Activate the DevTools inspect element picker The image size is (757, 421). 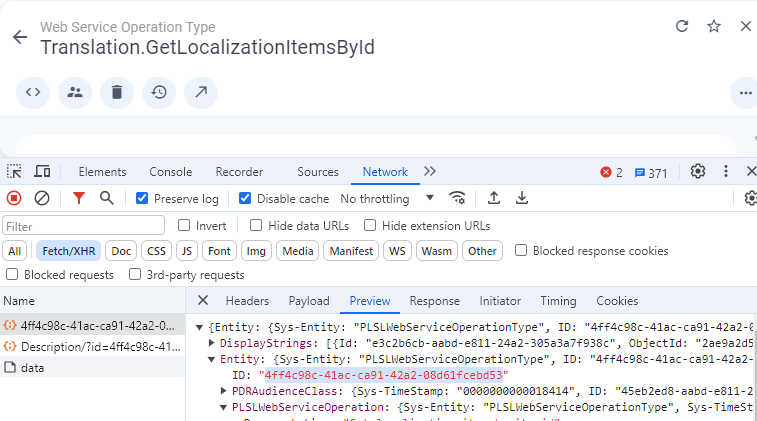[x=14, y=172]
